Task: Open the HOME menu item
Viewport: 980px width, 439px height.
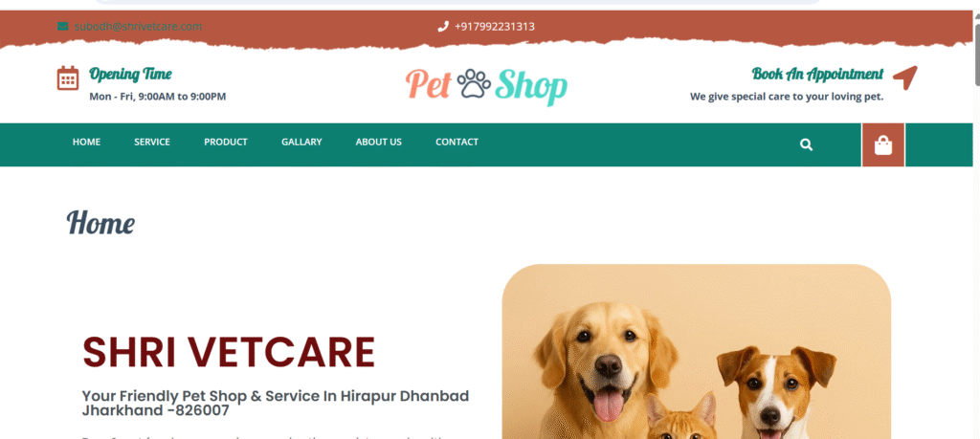Action: point(86,142)
